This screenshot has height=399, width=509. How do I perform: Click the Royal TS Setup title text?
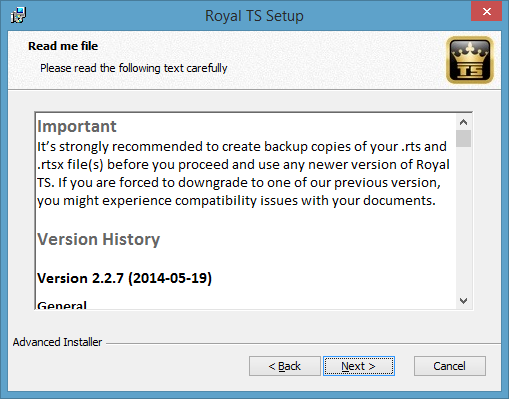(x=254, y=16)
